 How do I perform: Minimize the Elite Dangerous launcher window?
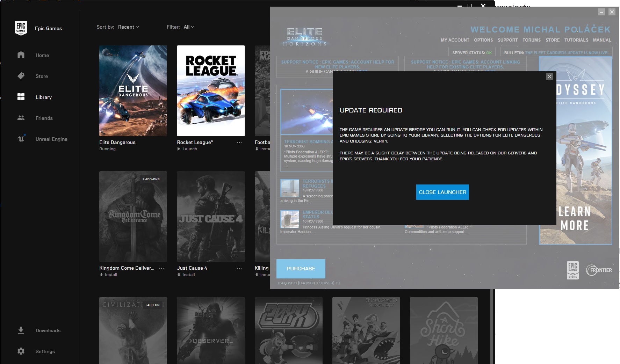tap(601, 12)
